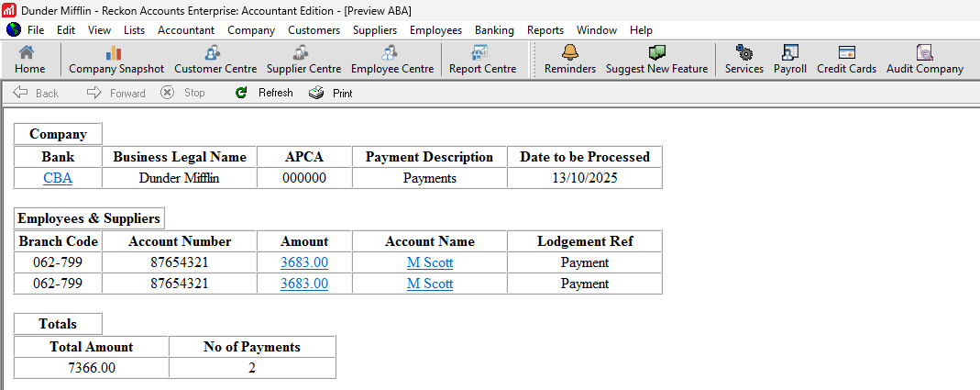Open Services gear icon
980x390 pixels.
743,60
